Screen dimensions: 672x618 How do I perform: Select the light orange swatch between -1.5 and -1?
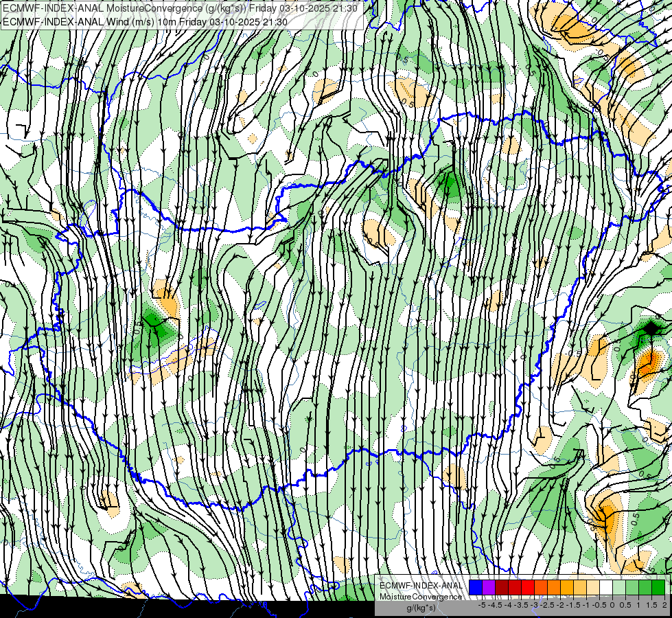pos(580,588)
